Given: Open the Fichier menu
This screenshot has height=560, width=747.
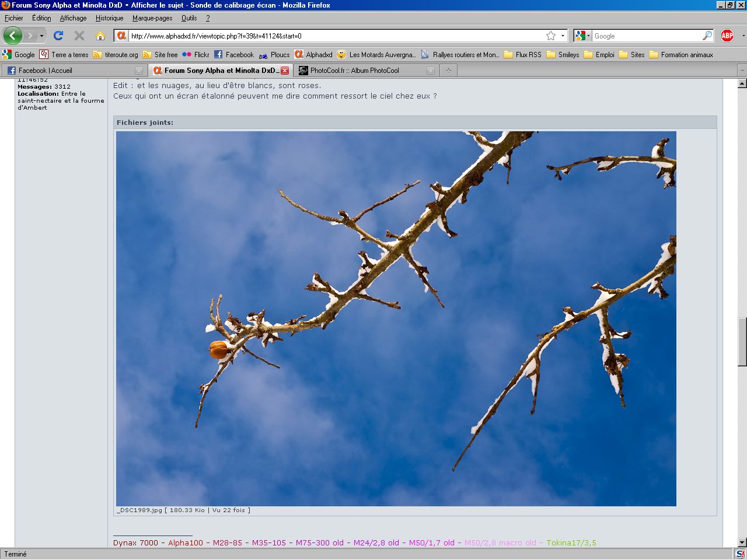Looking at the screenshot, I should pyautogui.click(x=14, y=18).
